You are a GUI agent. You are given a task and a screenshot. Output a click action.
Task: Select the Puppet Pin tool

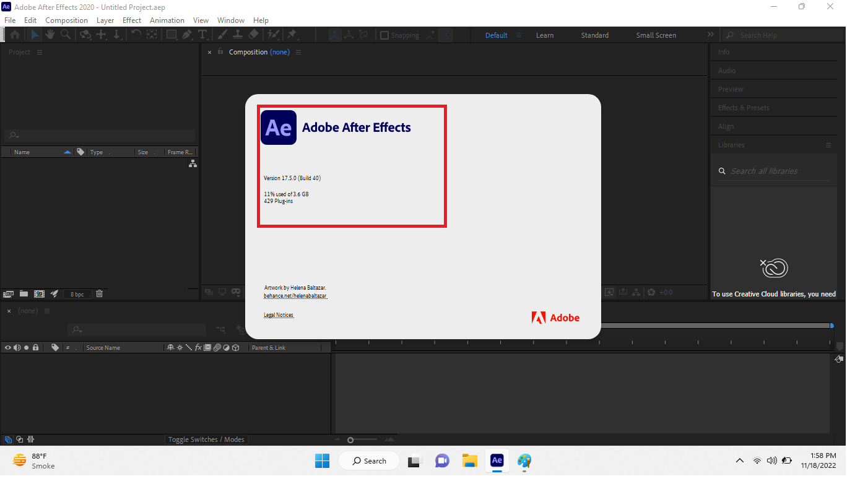(291, 35)
